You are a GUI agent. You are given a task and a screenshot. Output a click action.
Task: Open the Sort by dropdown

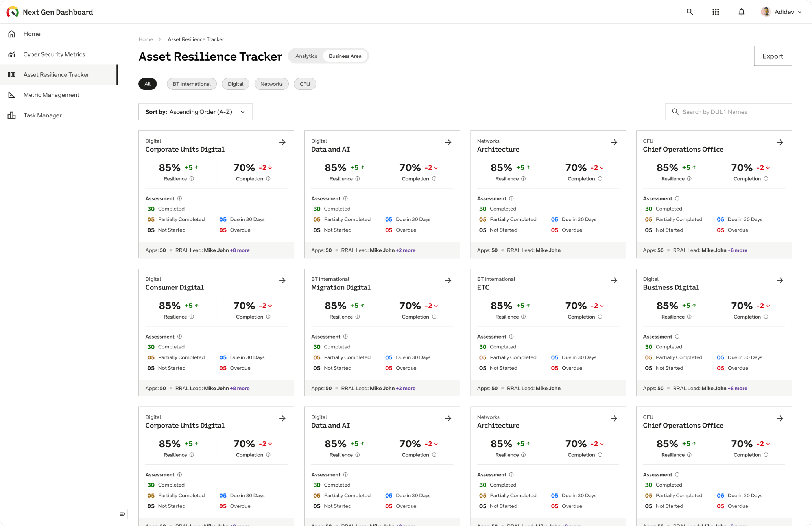196,112
